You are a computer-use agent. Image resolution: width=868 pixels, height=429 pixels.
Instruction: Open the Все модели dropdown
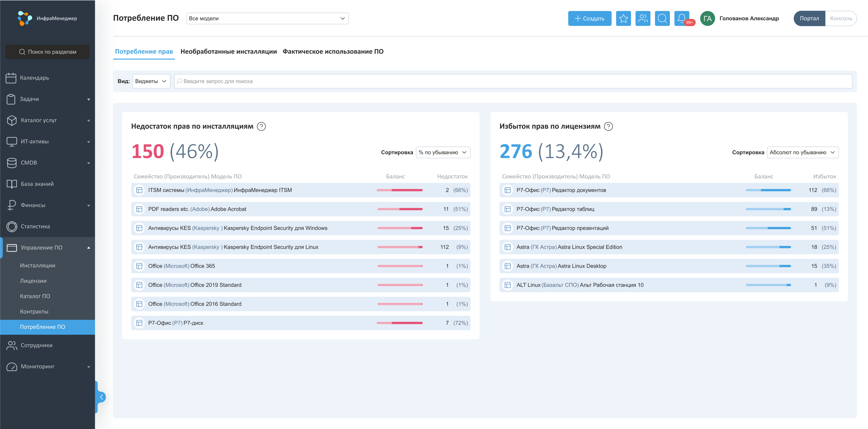tap(267, 19)
